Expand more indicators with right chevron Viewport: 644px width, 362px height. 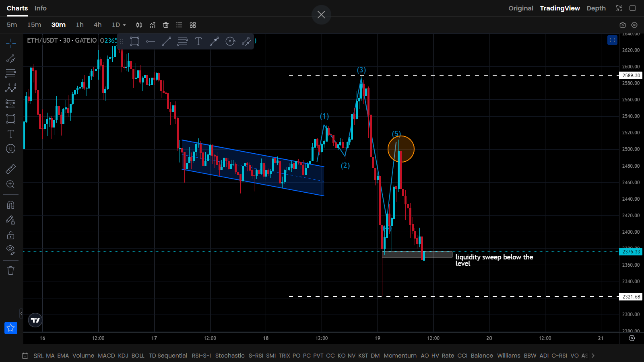point(593,356)
